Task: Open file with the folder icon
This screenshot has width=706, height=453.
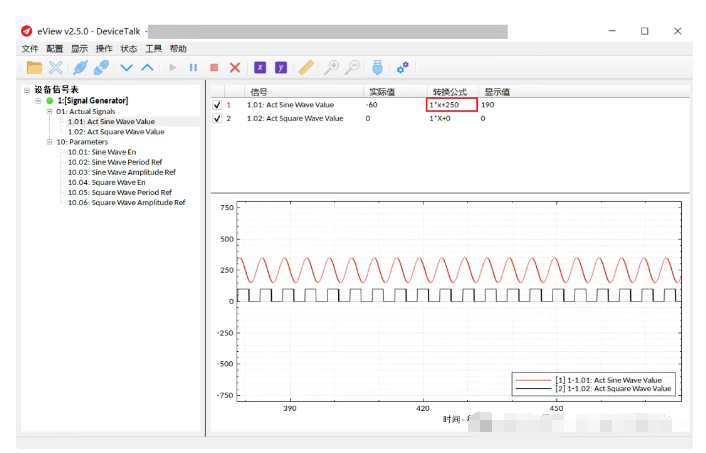Action: [34, 68]
